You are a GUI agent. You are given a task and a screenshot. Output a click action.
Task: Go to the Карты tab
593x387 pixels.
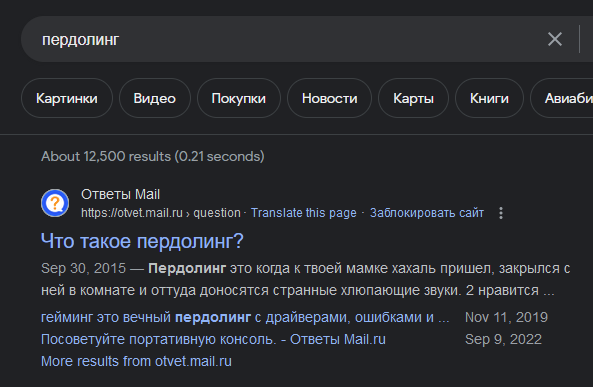[x=413, y=98]
